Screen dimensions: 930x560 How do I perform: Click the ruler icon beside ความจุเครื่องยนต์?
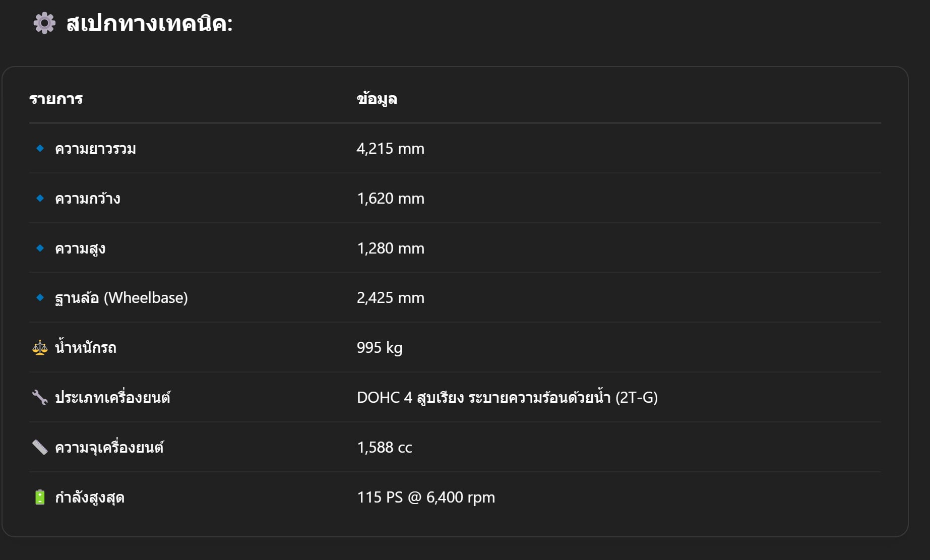coord(40,447)
